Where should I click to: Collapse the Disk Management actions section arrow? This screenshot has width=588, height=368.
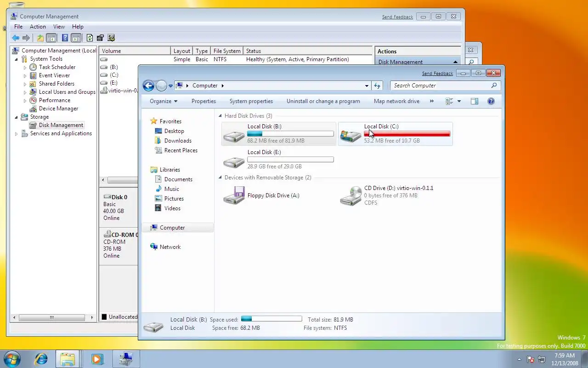(455, 62)
